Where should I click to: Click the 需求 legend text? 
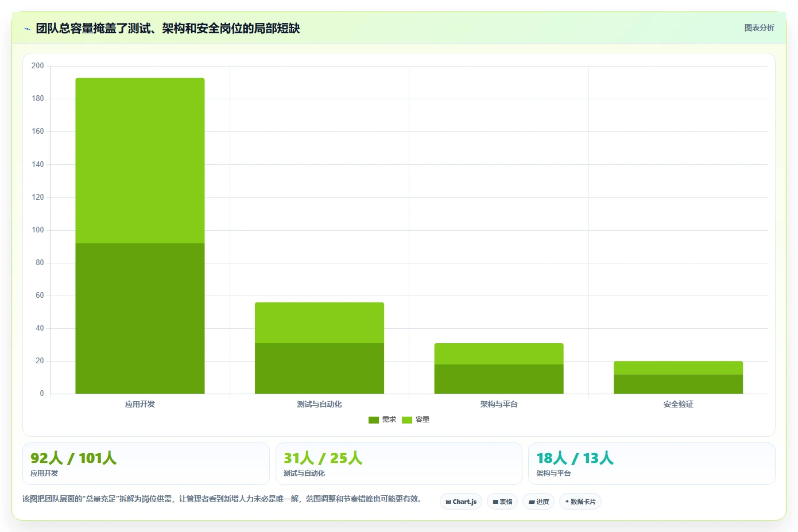(x=389, y=420)
